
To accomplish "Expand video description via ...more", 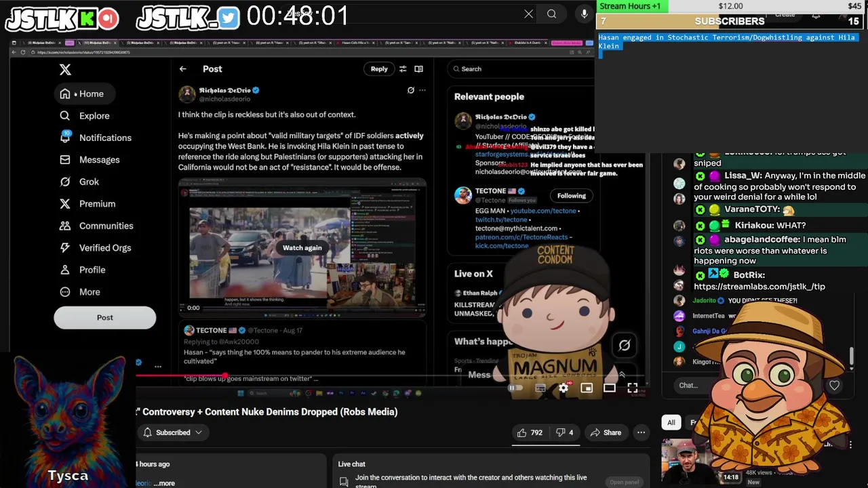I will (164, 483).
